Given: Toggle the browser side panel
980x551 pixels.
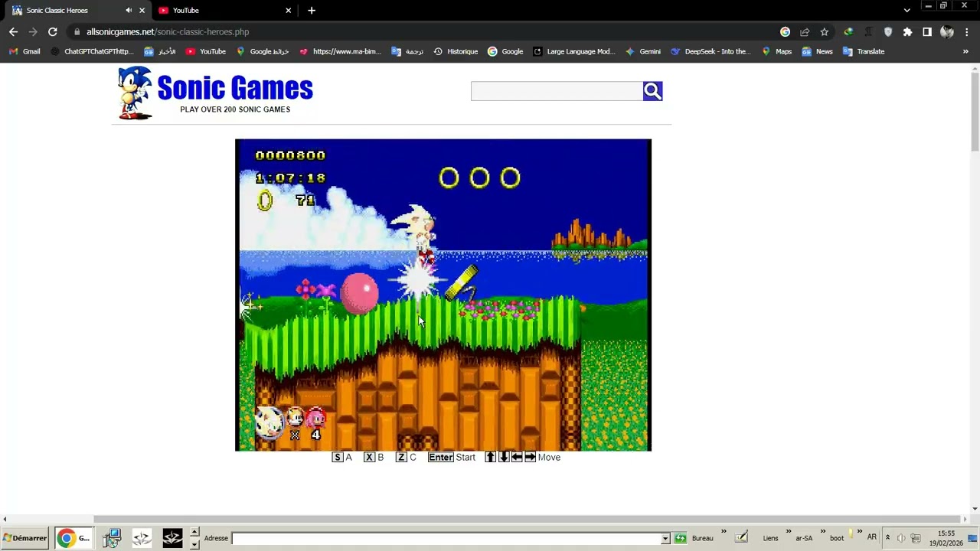Looking at the screenshot, I should (x=927, y=31).
